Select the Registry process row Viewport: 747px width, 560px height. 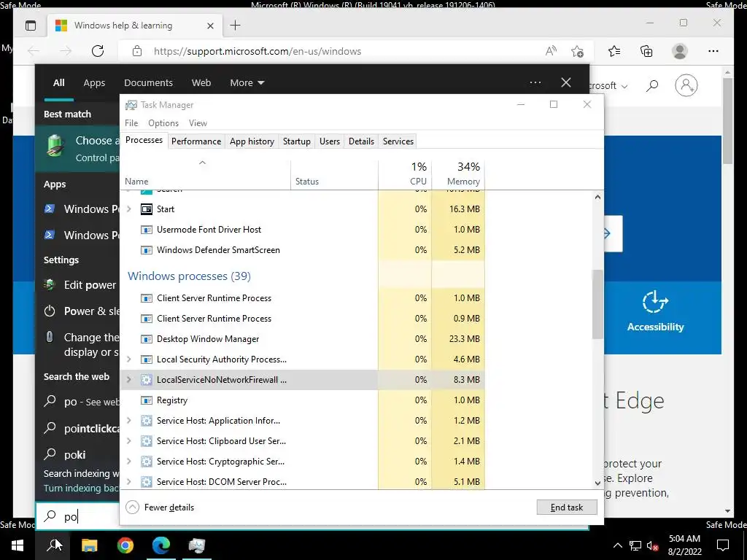[x=303, y=400]
